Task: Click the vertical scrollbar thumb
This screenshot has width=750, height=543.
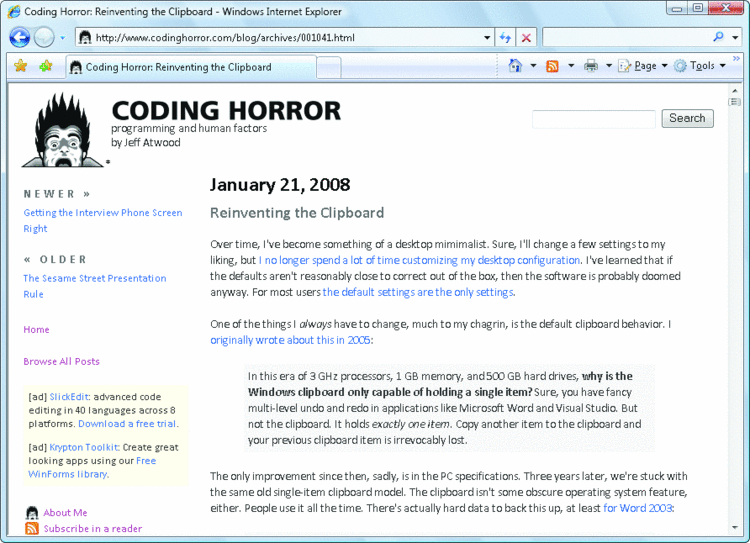Action: [735, 102]
